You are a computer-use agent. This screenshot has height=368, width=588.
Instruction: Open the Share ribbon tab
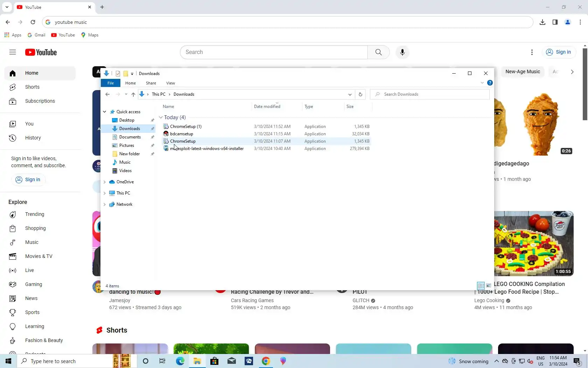tap(151, 83)
